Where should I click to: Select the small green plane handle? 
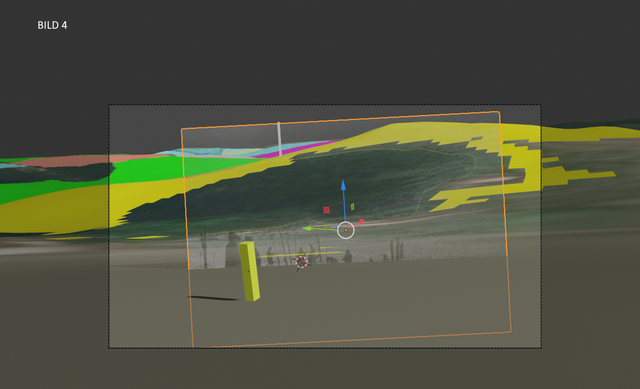pos(353,207)
